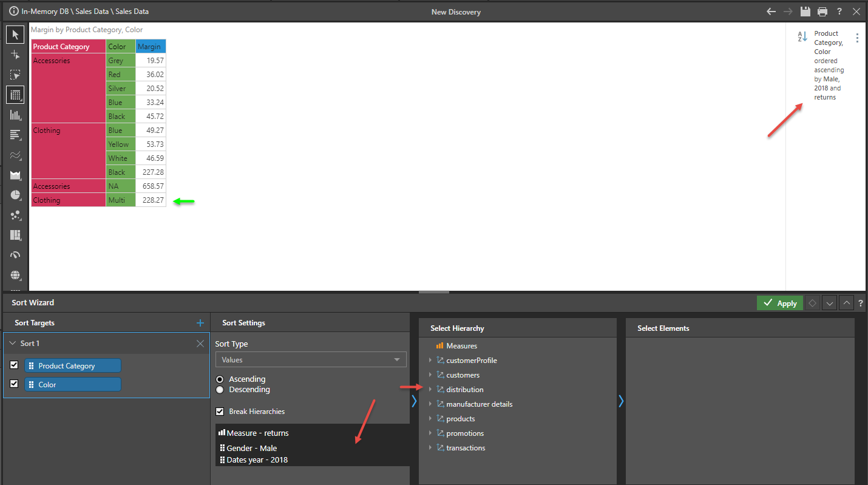Select the map globe visualization icon
Image resolution: width=868 pixels, height=485 pixels.
click(15, 275)
